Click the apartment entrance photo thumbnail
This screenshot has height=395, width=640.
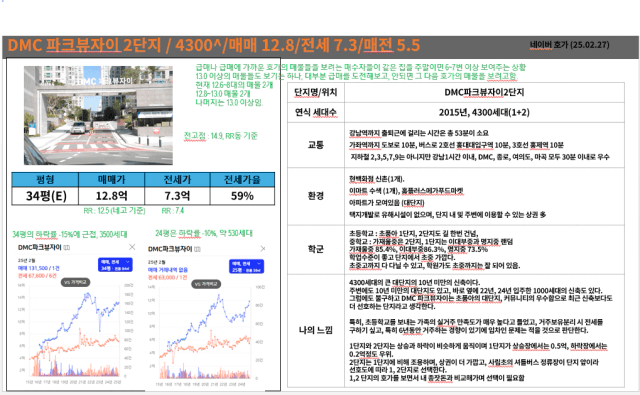(x=98, y=115)
